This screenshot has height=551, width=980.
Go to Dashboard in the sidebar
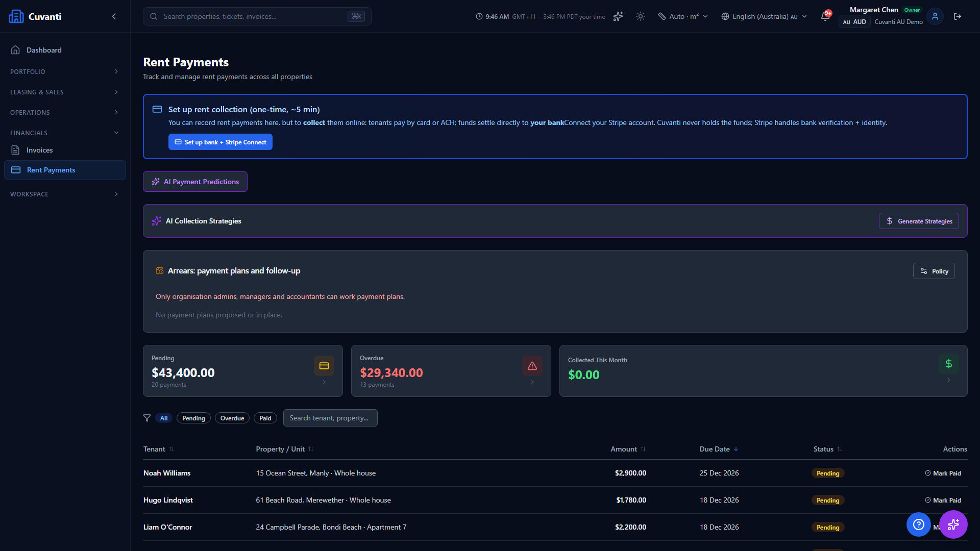65,50
